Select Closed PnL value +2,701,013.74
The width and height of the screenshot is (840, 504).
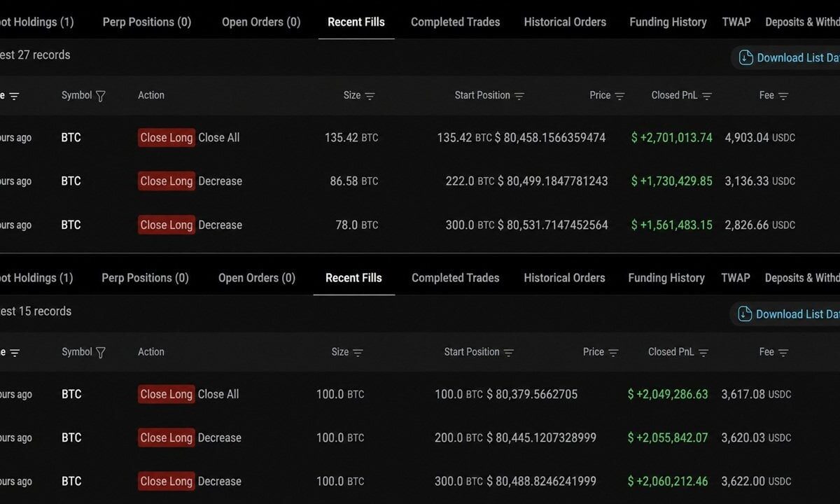(672, 138)
